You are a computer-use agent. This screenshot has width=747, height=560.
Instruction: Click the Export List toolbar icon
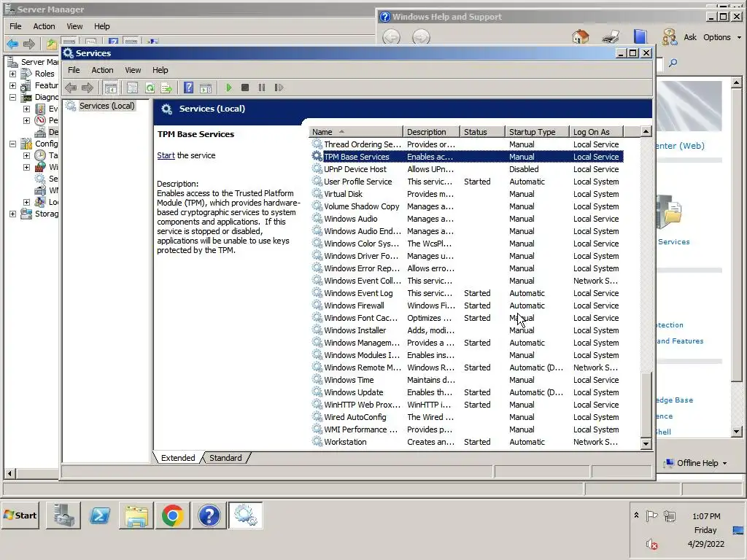point(166,87)
